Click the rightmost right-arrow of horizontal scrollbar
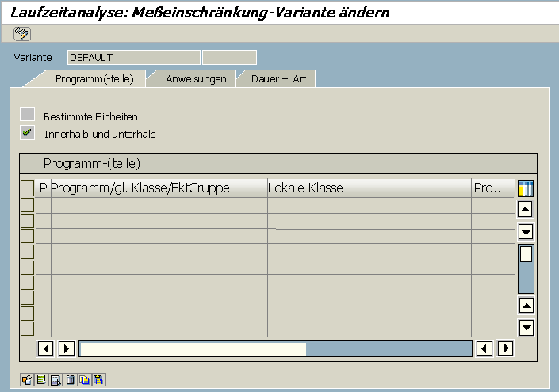The height and width of the screenshot is (392, 559). pyautogui.click(x=505, y=348)
